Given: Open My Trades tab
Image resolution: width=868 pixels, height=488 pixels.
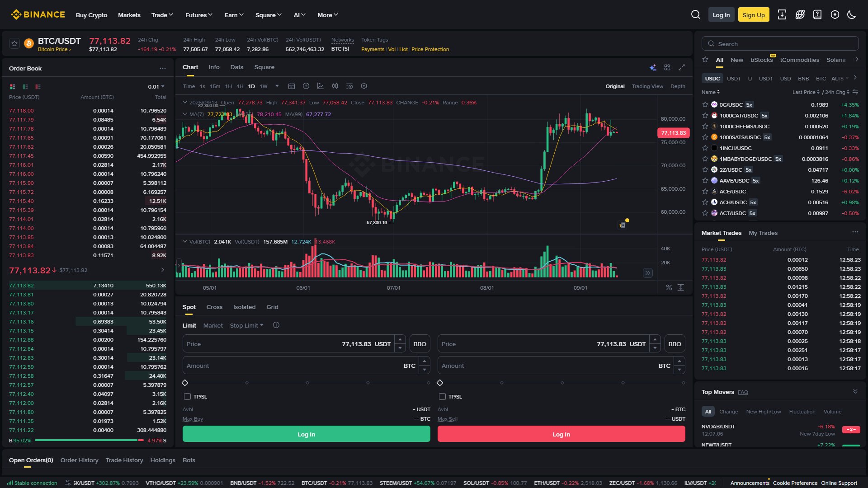Looking at the screenshot, I should [763, 233].
